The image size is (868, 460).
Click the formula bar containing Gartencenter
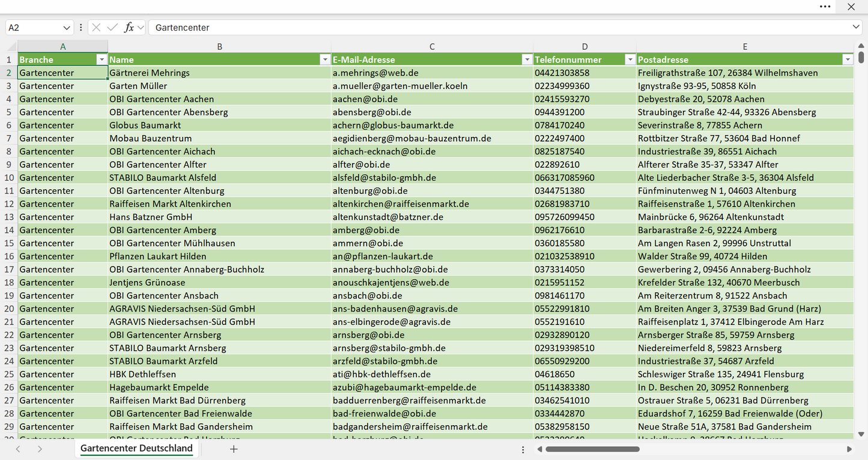(499, 28)
